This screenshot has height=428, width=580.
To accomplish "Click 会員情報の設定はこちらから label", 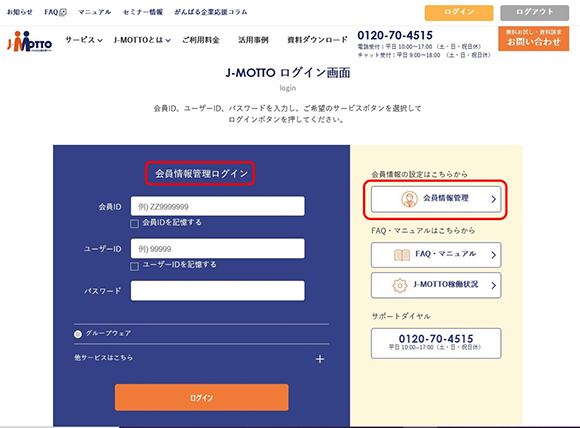I will [419, 174].
